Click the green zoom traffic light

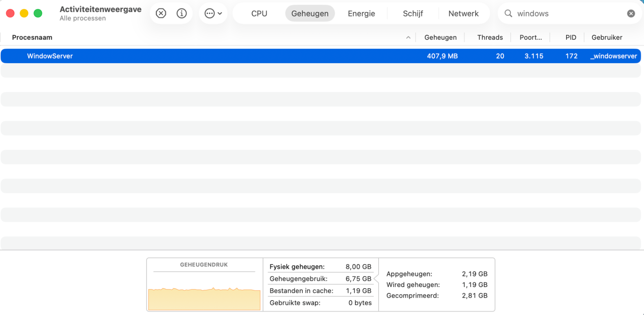coord(38,13)
